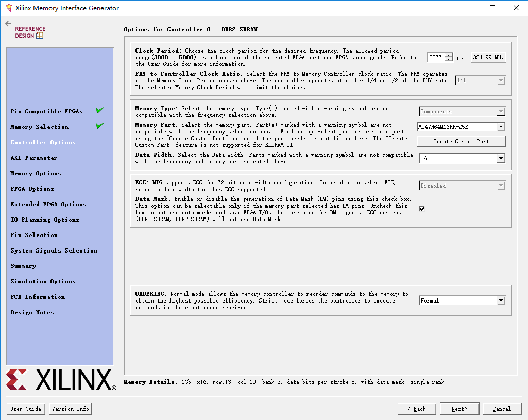The image size is (528, 420).
Task: Open Simulation Options step
Action: tap(43, 281)
